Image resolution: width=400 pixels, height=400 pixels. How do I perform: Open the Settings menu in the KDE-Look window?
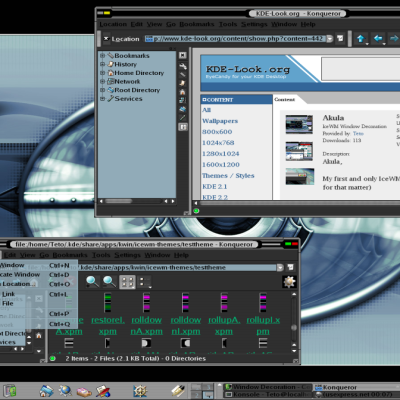coord(254,24)
